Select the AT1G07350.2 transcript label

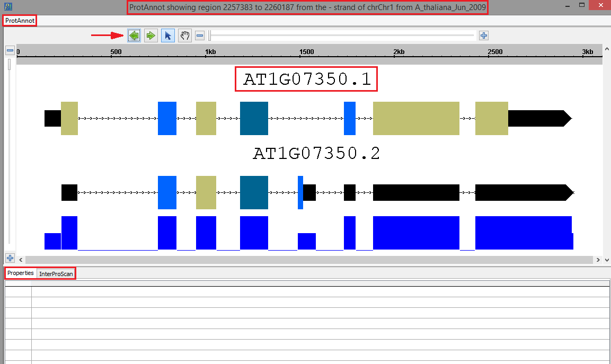click(x=316, y=153)
